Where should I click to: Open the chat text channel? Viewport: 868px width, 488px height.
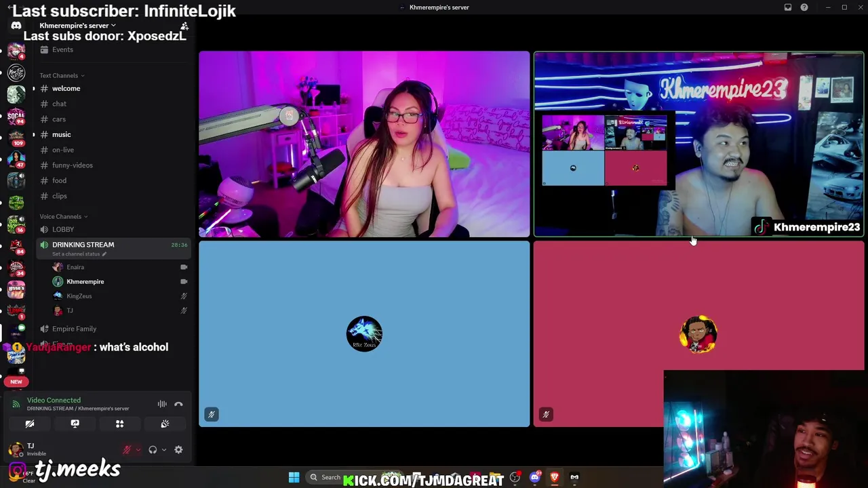click(x=113, y=104)
